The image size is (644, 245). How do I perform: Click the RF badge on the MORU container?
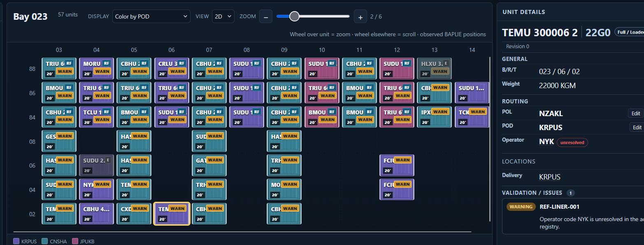pyautogui.click(x=107, y=63)
